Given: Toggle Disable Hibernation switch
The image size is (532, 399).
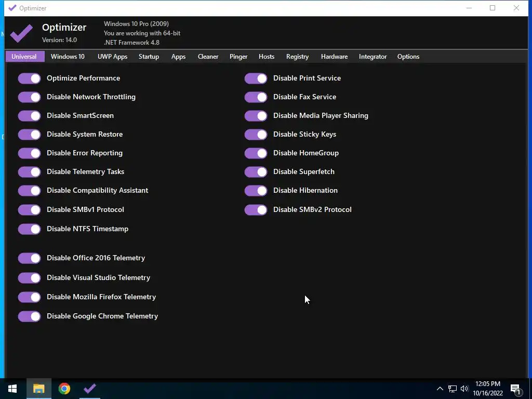Looking at the screenshot, I should click(x=256, y=190).
